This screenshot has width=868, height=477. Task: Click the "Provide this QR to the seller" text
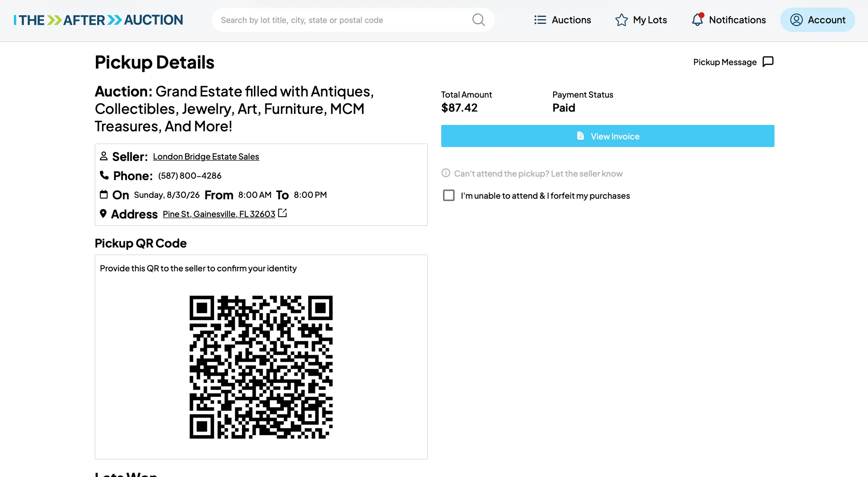198,268
